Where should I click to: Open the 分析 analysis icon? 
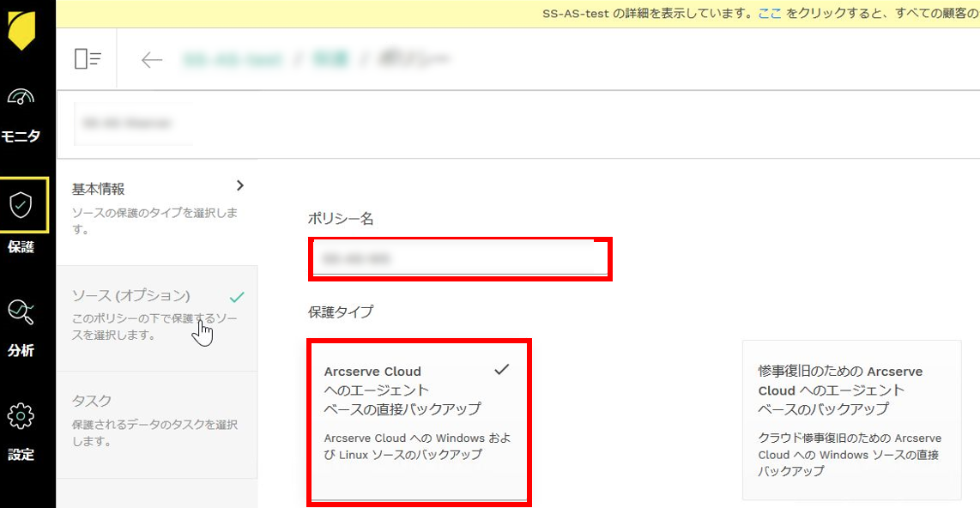tap(21, 311)
